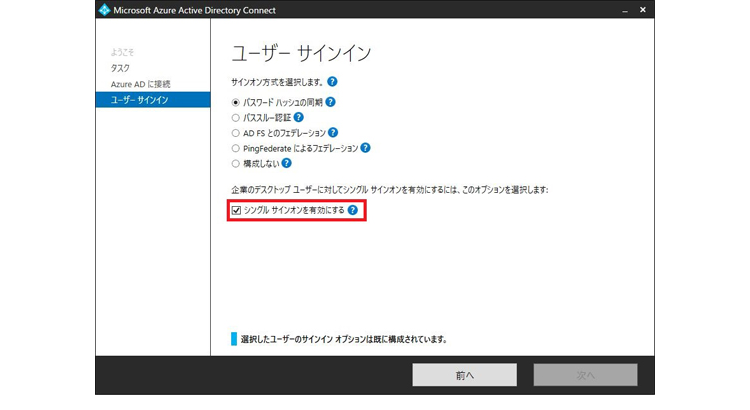This screenshot has height=410, width=750.
Task: Click help icon for シングル サインオンを有効にする
Action: coord(353,210)
